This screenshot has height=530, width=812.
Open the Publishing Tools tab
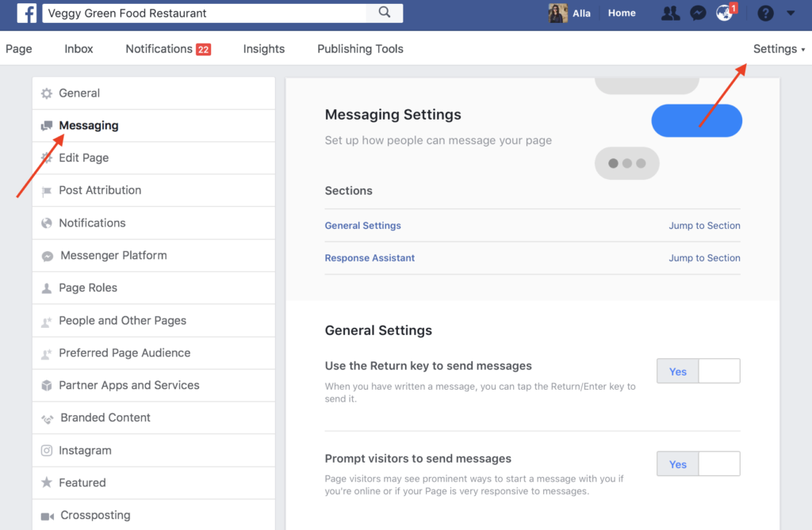[360, 48]
